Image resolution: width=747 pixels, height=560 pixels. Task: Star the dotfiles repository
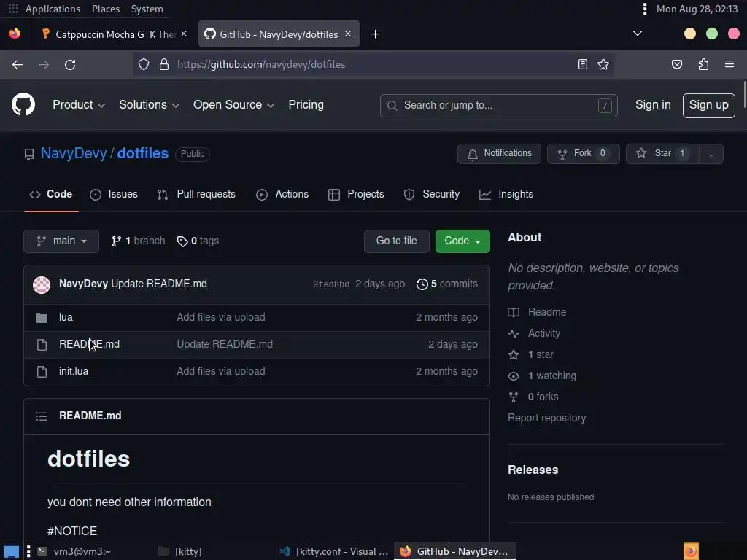point(662,153)
